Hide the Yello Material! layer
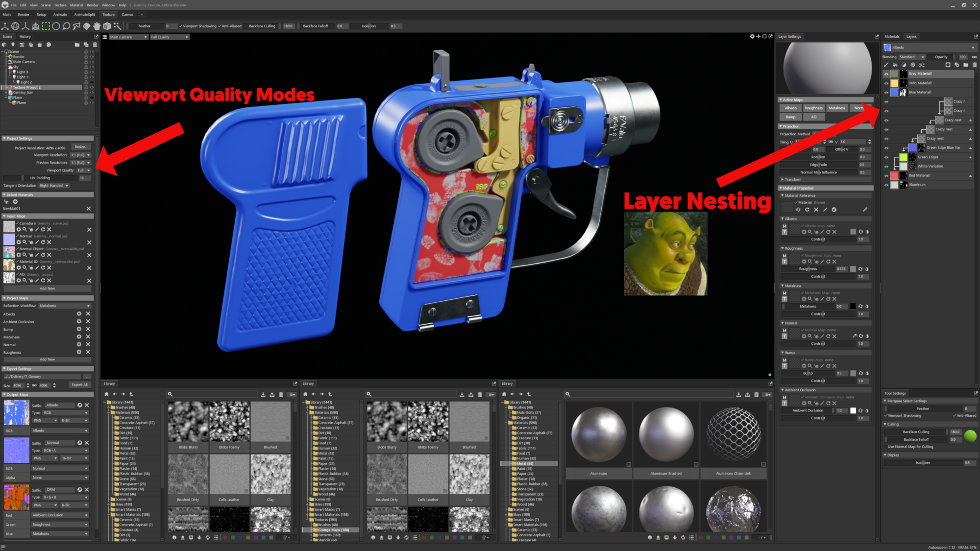 [x=886, y=83]
